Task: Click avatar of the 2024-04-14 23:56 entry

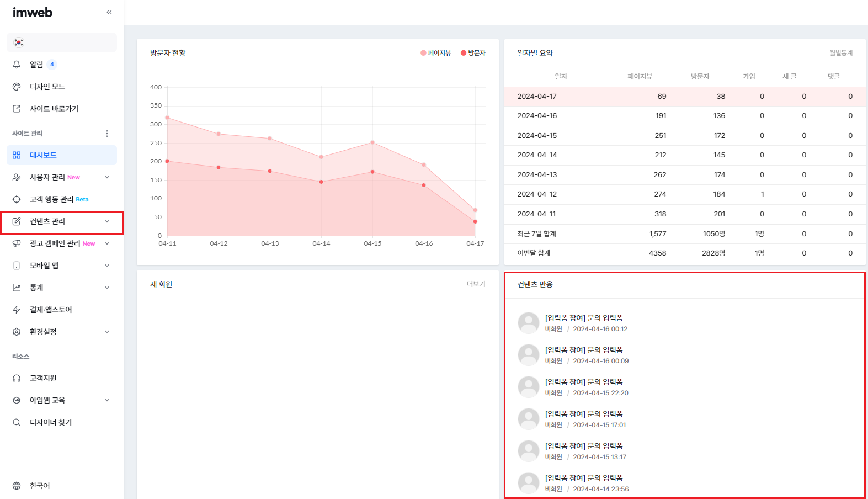Action: (x=529, y=483)
